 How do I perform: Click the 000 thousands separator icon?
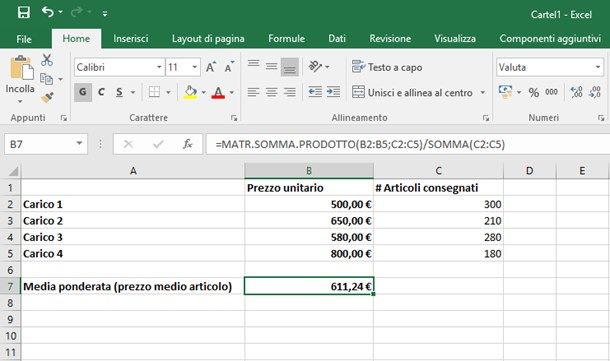pos(551,92)
